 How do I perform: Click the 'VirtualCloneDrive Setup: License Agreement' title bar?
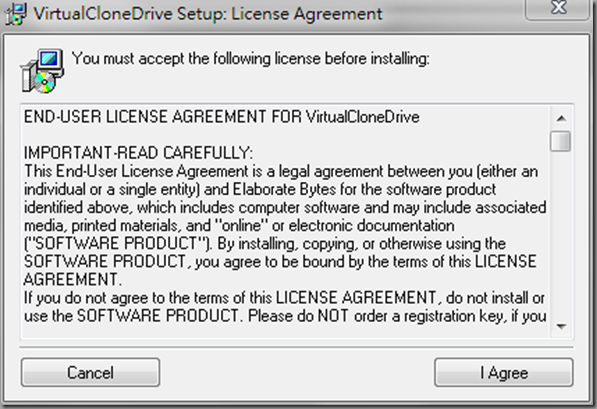point(208,14)
